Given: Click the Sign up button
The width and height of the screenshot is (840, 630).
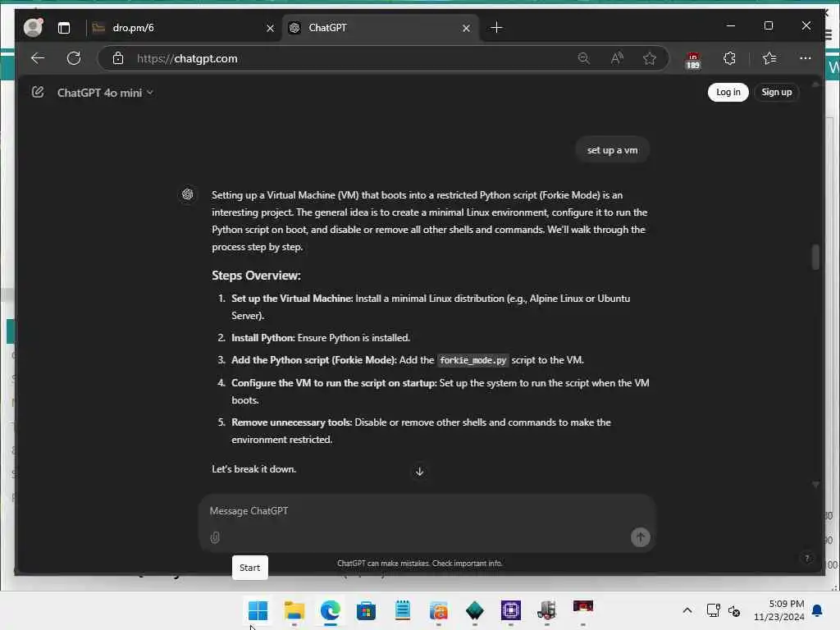Looking at the screenshot, I should point(776,92).
